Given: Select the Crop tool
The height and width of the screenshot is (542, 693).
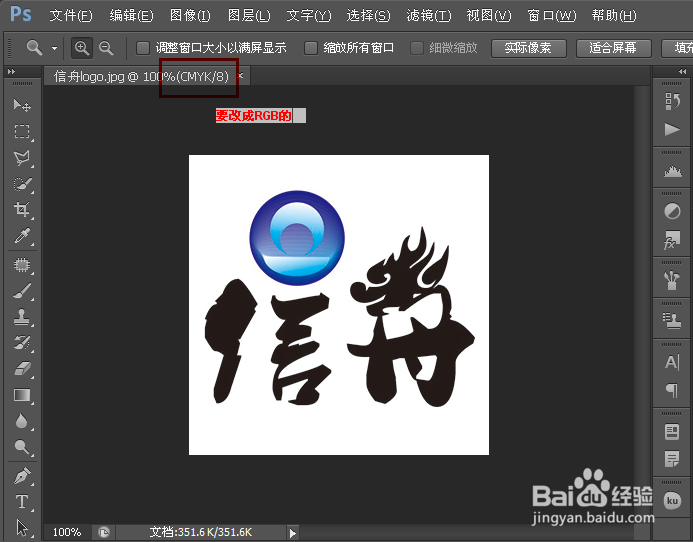Looking at the screenshot, I should 22,209.
